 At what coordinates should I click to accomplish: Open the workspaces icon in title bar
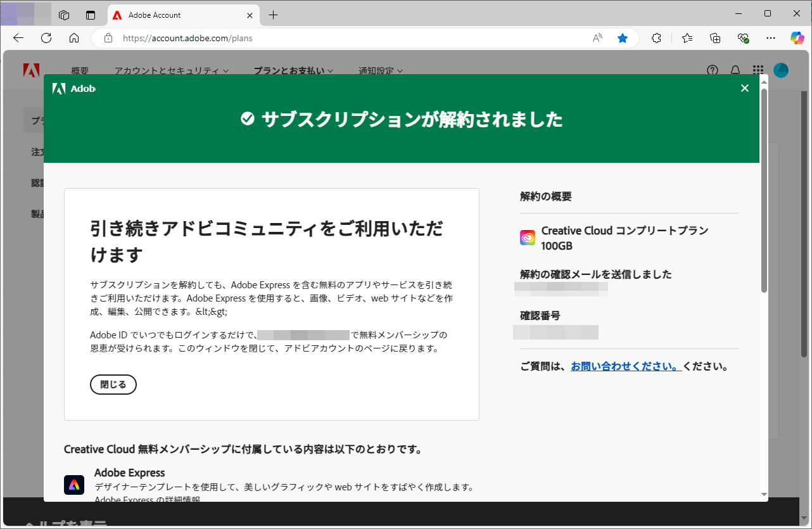pyautogui.click(x=63, y=15)
